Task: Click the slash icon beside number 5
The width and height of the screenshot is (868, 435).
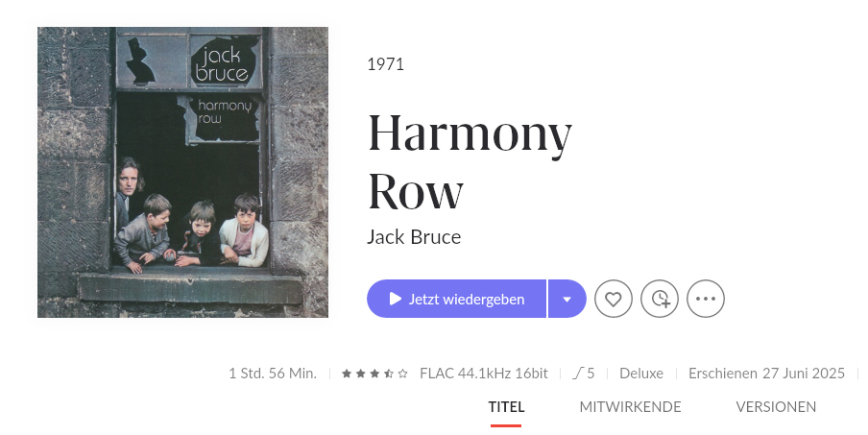Action: pyautogui.click(x=578, y=374)
